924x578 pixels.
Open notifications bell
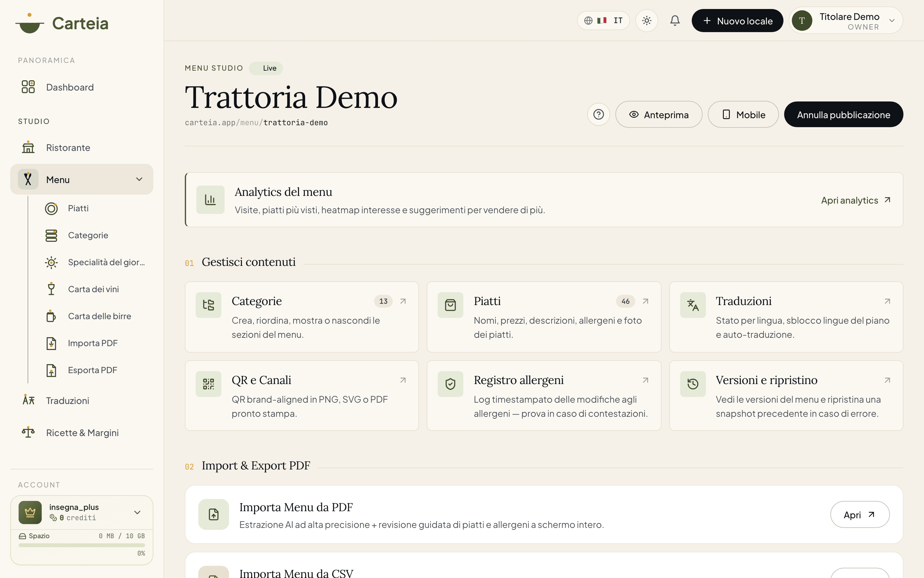coord(675,20)
